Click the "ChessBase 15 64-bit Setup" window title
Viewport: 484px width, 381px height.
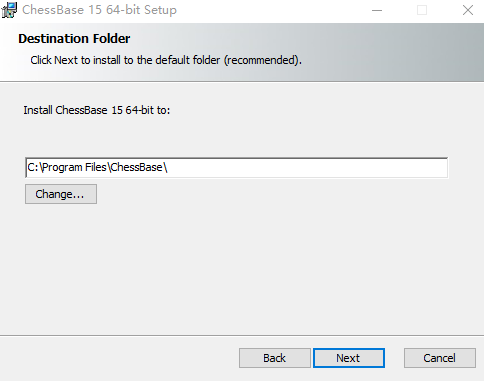99,10
